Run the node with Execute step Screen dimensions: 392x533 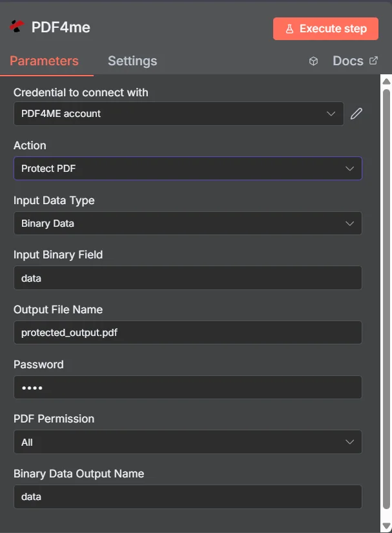pos(325,28)
